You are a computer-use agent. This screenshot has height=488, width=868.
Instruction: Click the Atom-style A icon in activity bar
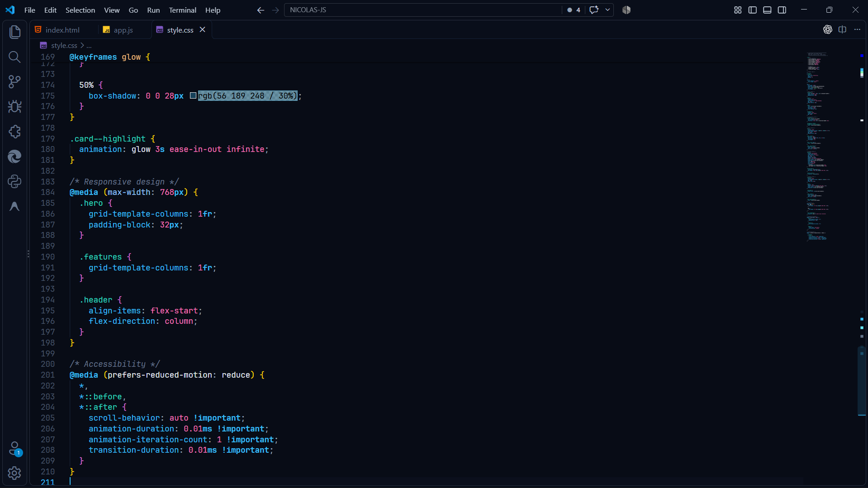(14, 206)
